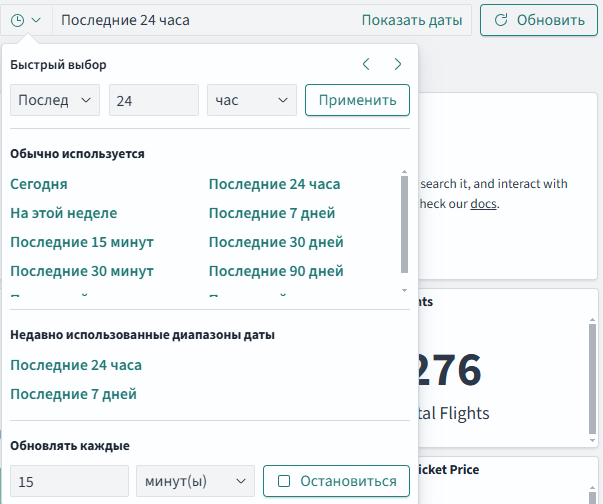Viewport: 603px width, 504px height.
Task: Open the docs link
Action: pyautogui.click(x=483, y=204)
